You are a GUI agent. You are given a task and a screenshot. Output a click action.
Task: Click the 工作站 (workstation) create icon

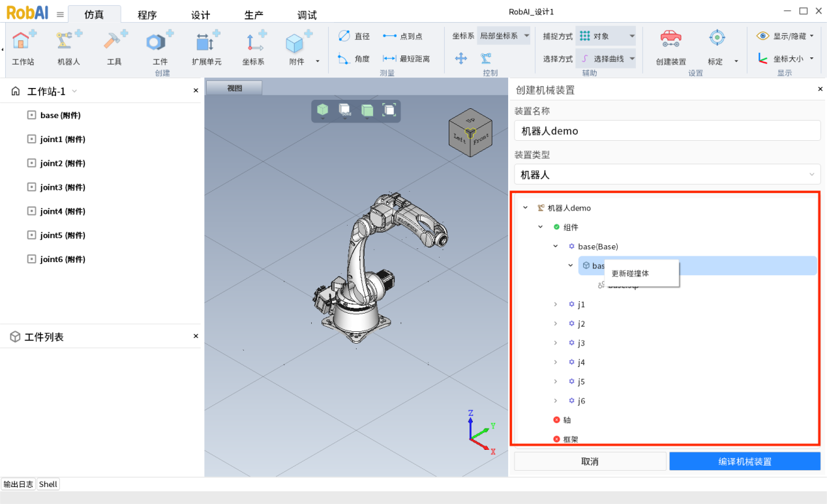[x=23, y=40]
